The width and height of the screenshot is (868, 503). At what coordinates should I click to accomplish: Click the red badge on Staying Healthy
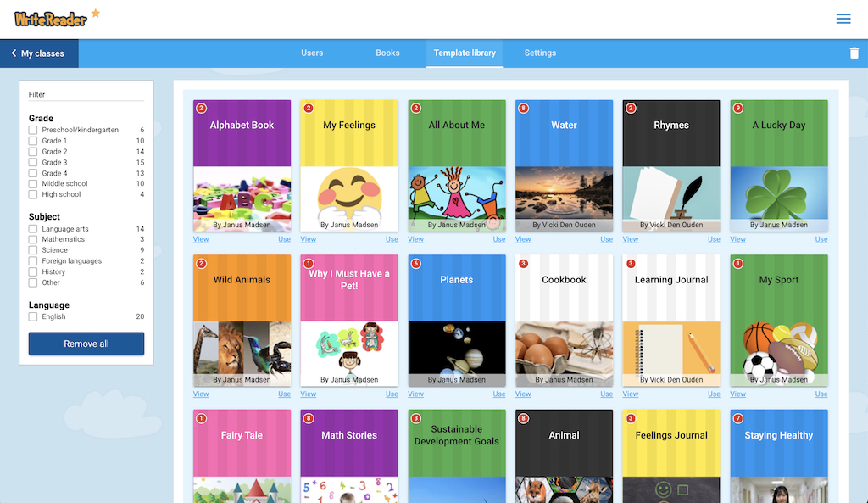point(738,419)
